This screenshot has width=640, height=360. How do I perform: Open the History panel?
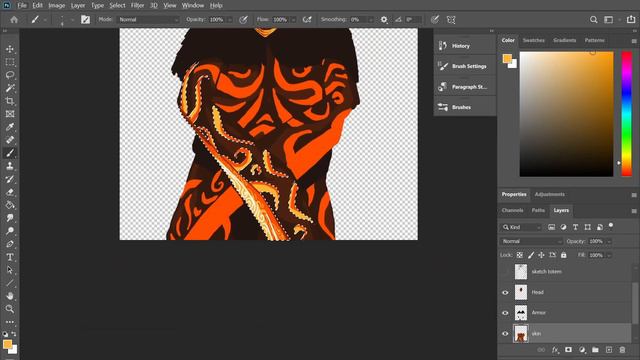(x=464, y=46)
